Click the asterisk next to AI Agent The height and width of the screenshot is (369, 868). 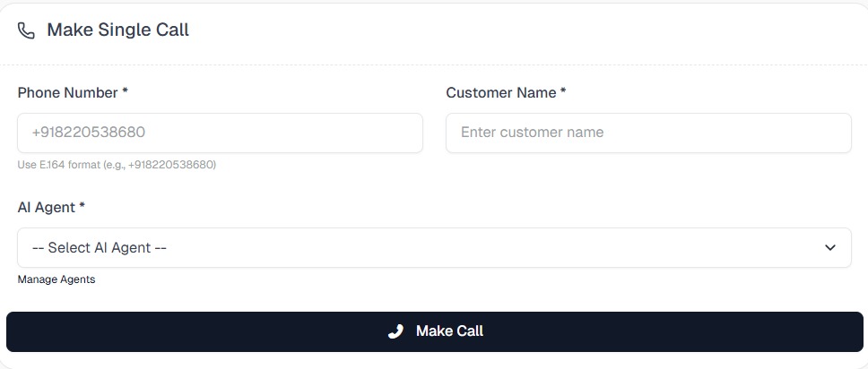click(82, 207)
